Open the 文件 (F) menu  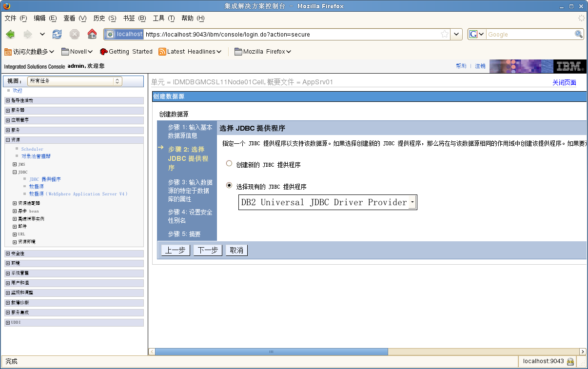coord(16,18)
